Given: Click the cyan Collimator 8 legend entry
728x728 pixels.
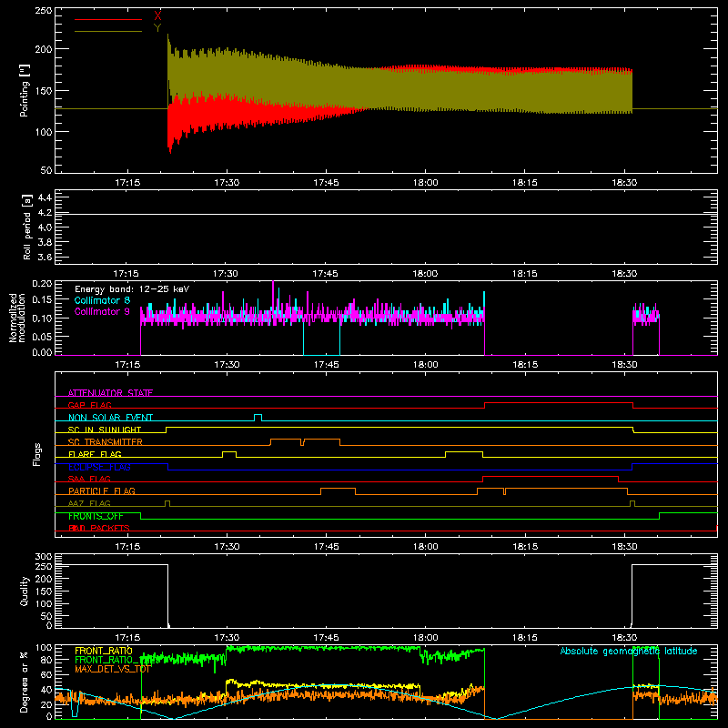Looking at the screenshot, I should pos(102,300).
